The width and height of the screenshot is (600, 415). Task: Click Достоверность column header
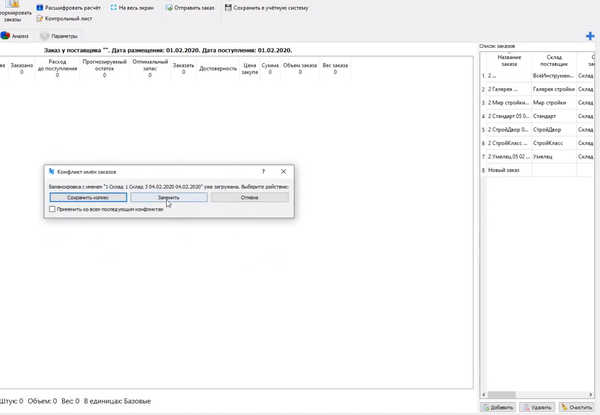click(218, 68)
